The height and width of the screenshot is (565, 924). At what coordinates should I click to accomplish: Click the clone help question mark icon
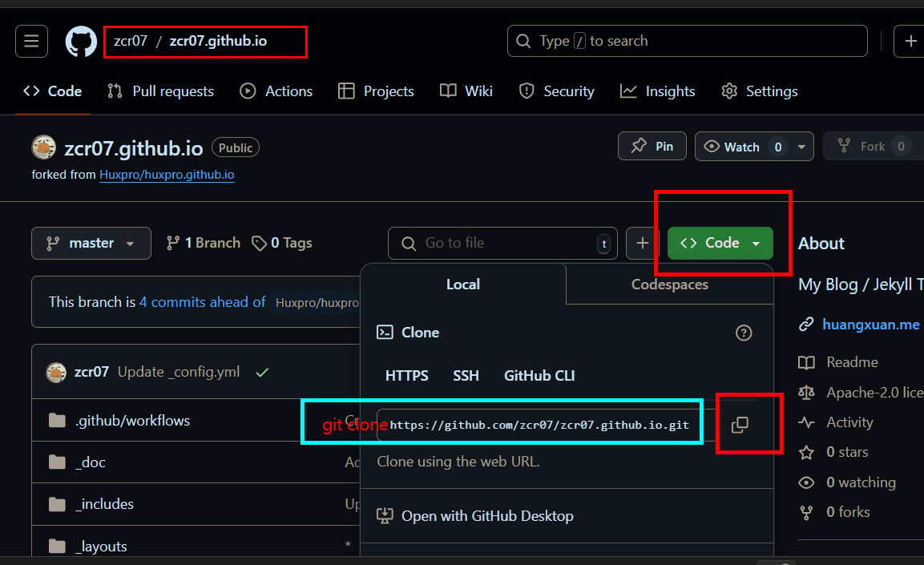(744, 333)
